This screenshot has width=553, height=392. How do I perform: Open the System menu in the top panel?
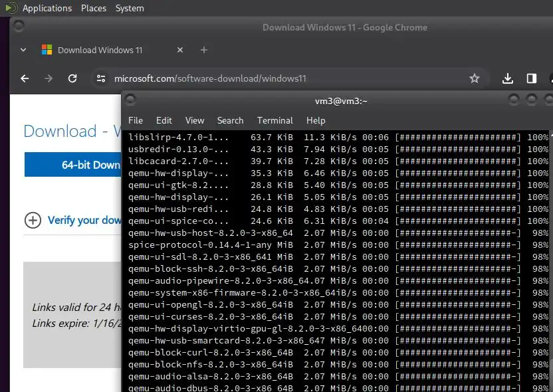130,8
